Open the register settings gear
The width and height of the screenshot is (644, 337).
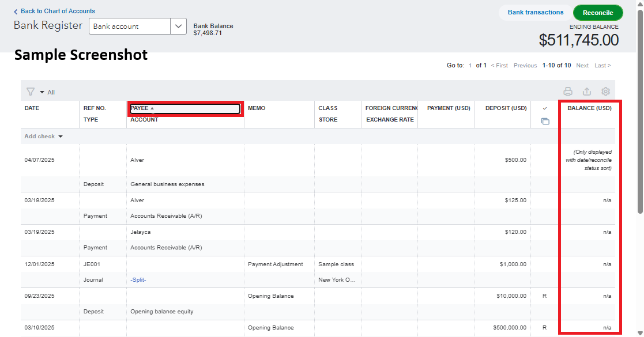pyautogui.click(x=605, y=92)
